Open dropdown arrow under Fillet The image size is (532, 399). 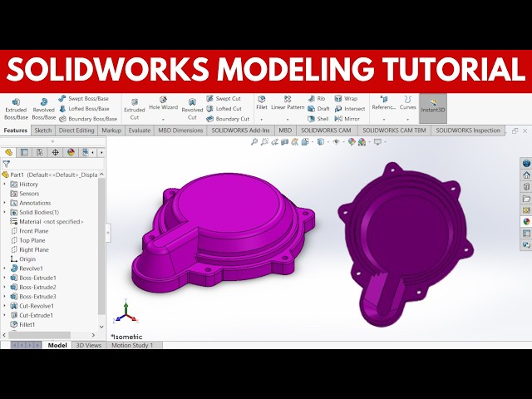click(262, 120)
